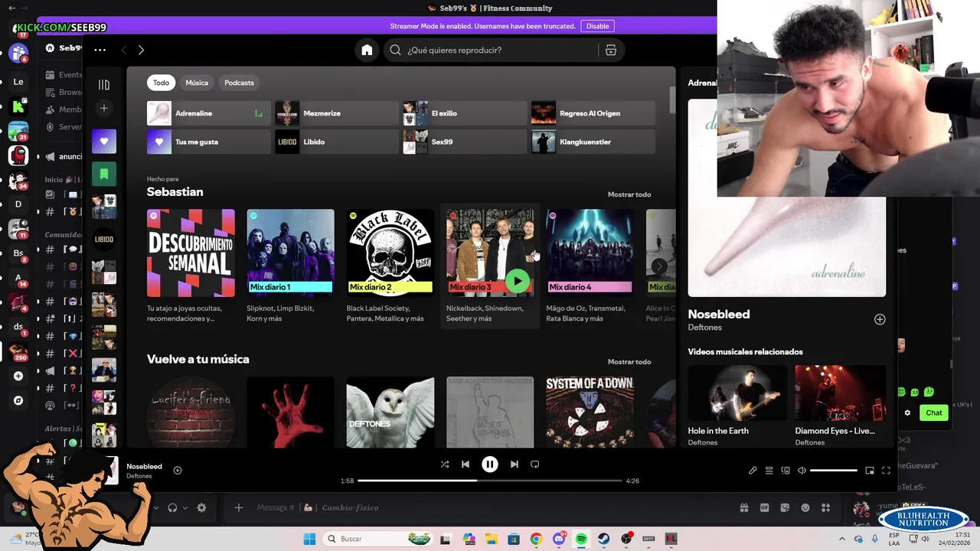Open Klangkuenstler shortcut tile
Image resolution: width=980 pixels, height=551 pixels.
(x=593, y=142)
